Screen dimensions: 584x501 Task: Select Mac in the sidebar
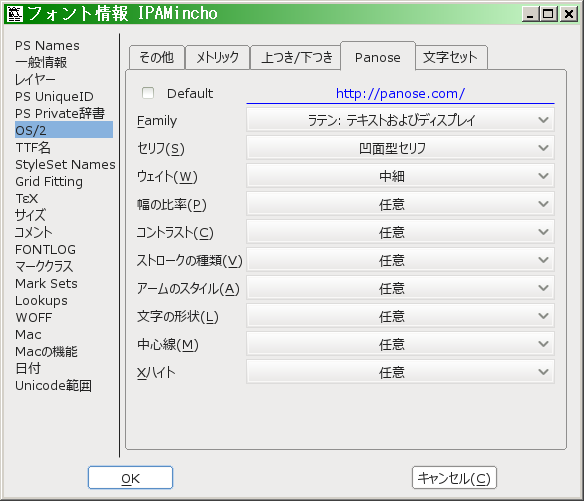pos(28,334)
